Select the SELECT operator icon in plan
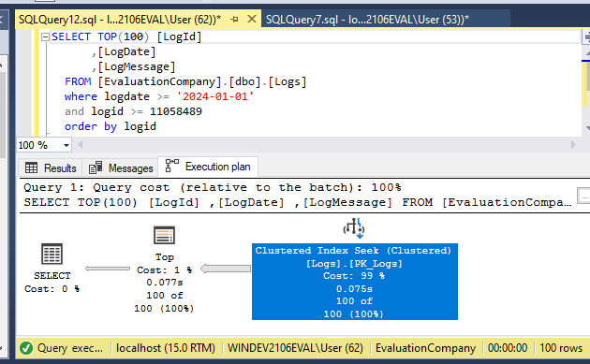The image size is (590, 364). 52,254
